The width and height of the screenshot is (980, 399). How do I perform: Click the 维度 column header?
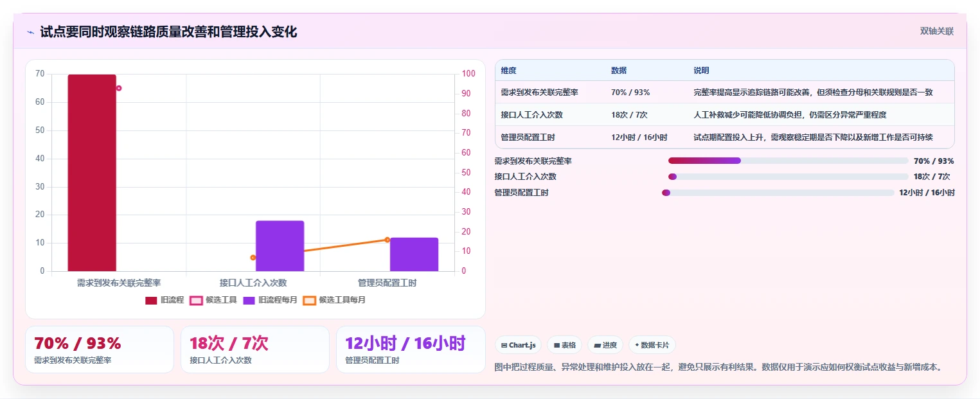pos(509,71)
